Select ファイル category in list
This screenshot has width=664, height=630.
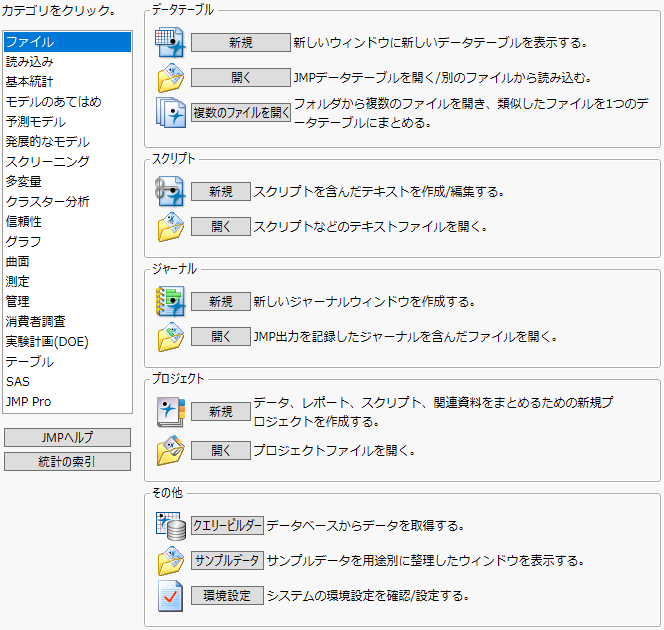pos(67,42)
